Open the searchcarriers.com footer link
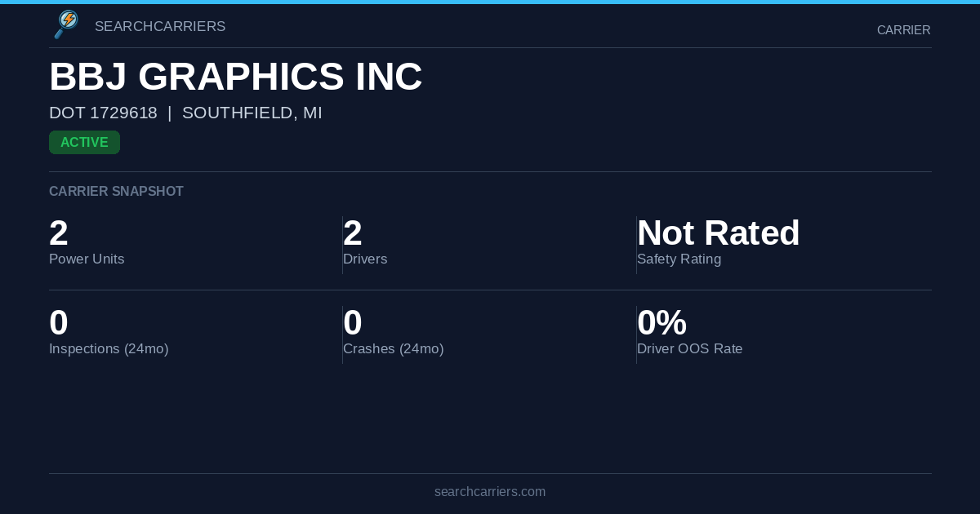The image size is (980, 514). tap(490, 492)
